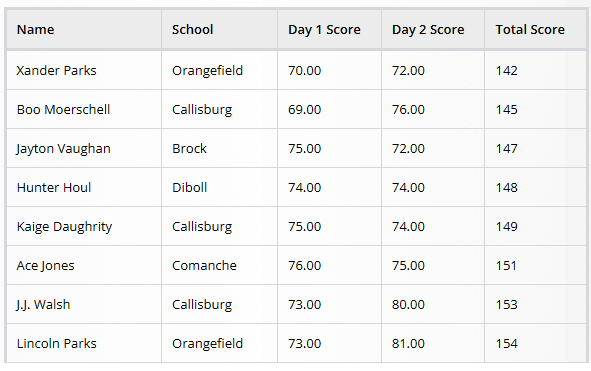The width and height of the screenshot is (591, 371).
Task: Click the total score 142 cell
Action: pos(536,70)
